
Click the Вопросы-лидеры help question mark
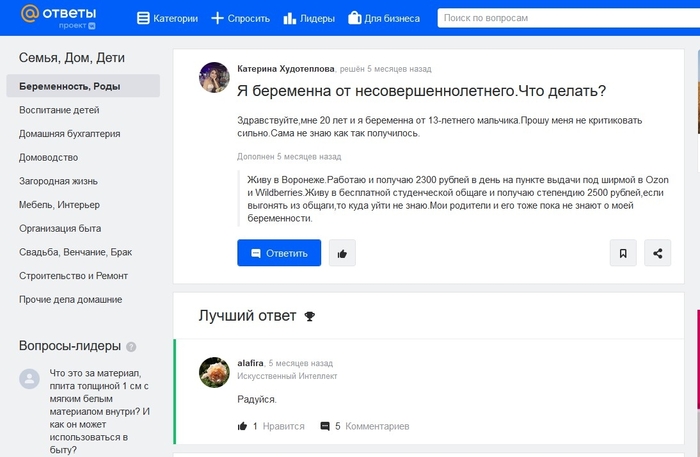[x=131, y=346]
